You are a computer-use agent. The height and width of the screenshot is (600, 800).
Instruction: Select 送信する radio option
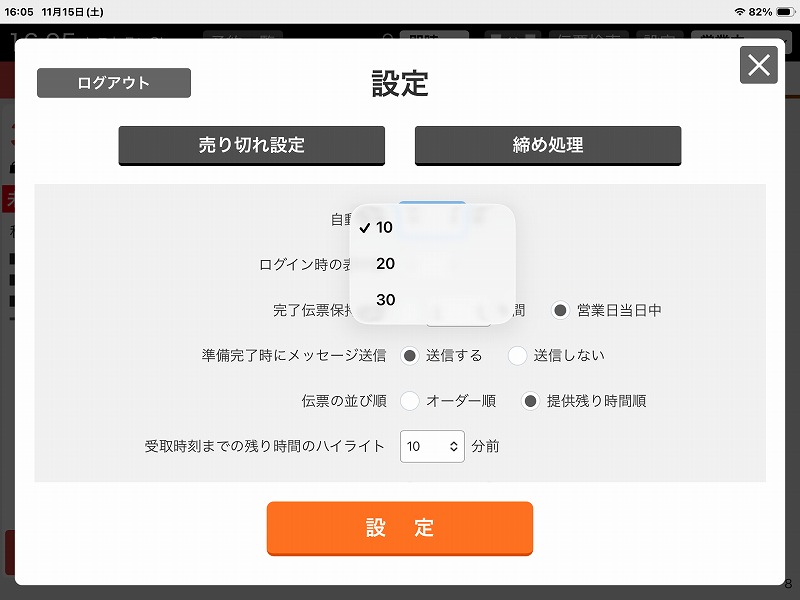410,356
